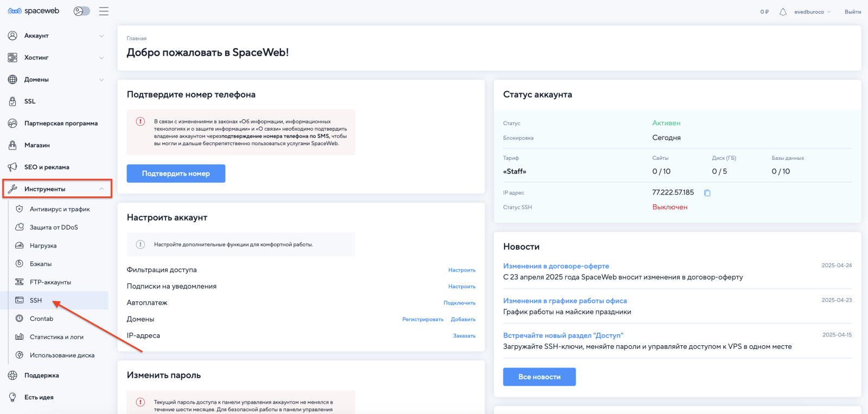Open Партнерская программа menu item
The width and height of the screenshot is (868, 414).
61,124
